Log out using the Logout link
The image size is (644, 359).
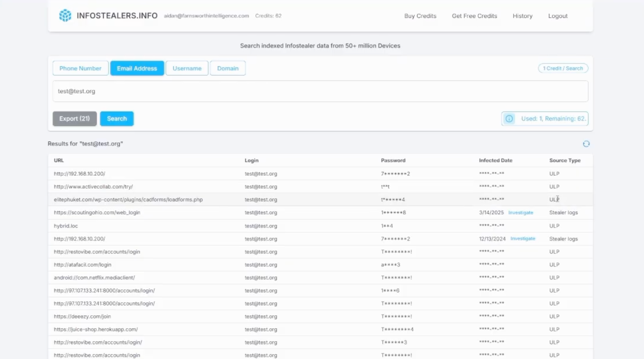pyautogui.click(x=558, y=16)
